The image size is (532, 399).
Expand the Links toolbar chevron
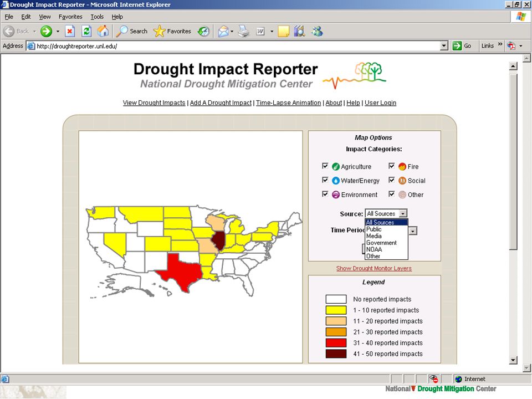[500, 45]
